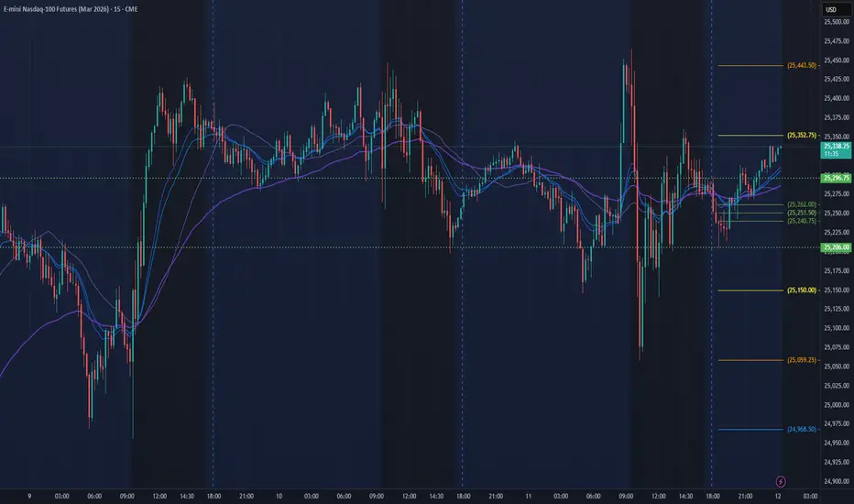Click the 25,375.00 price axis tick
Screen dimensions: 854x504
pos(837,117)
